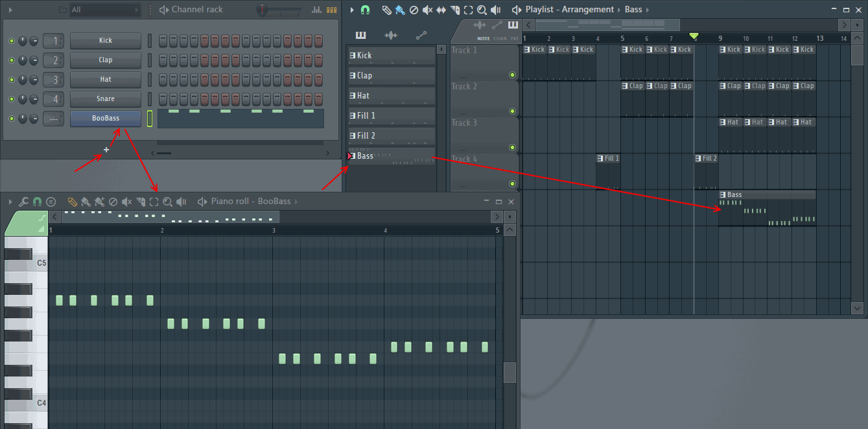This screenshot has height=429, width=868.
Task: Select the Bass pattern in picker
Action: 391,156
